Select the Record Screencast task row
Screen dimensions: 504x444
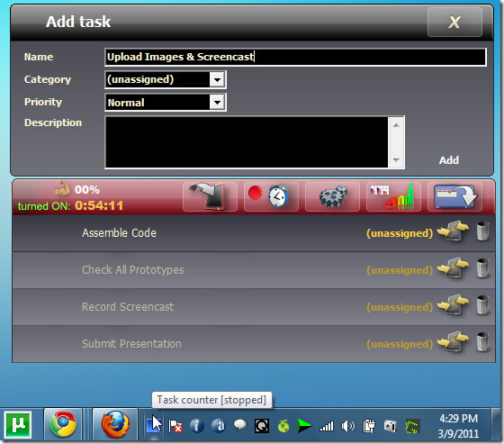pyautogui.click(x=254, y=307)
